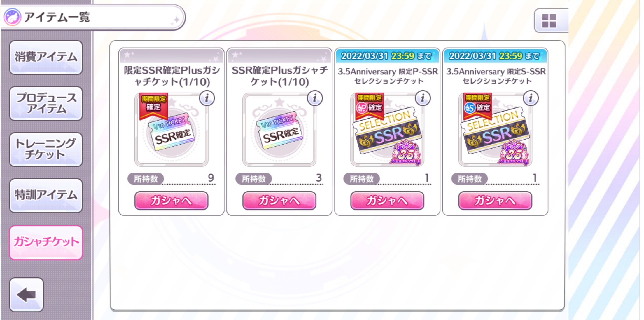The width and height of the screenshot is (644, 320).
Task: Select the 限定SSR確定 1/10 ticket thumbnail
Action: [x=171, y=130]
